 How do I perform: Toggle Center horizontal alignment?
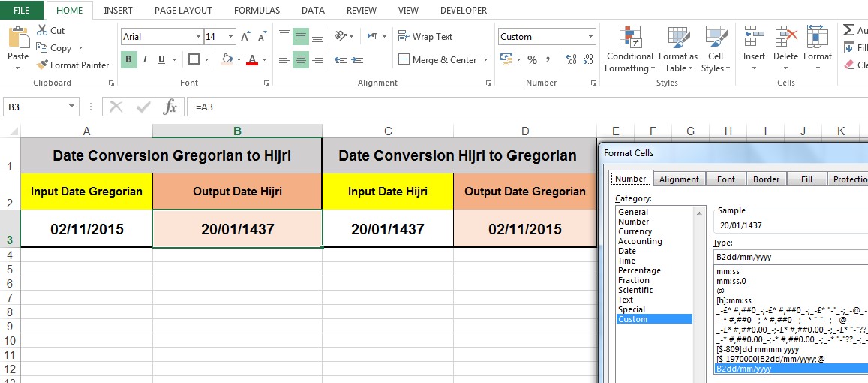coord(300,60)
